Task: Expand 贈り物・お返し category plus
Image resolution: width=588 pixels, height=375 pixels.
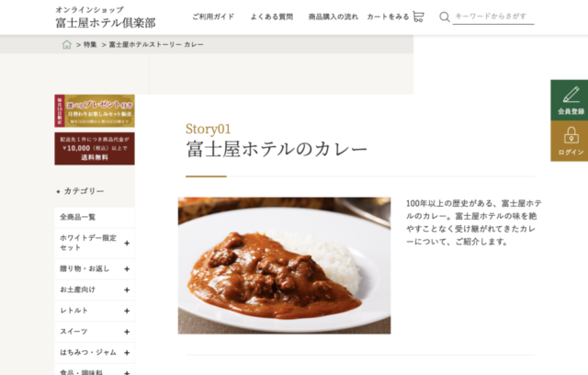Action: tap(127, 269)
